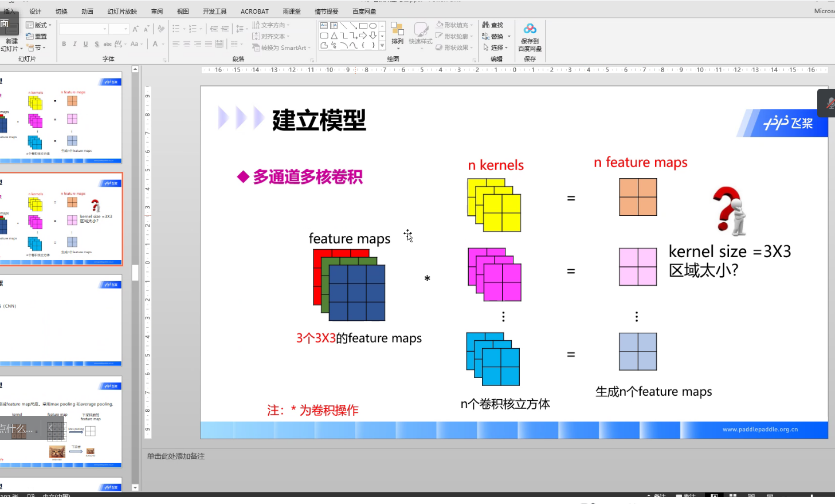Click slide panel scrollbar down arrow

135,488
